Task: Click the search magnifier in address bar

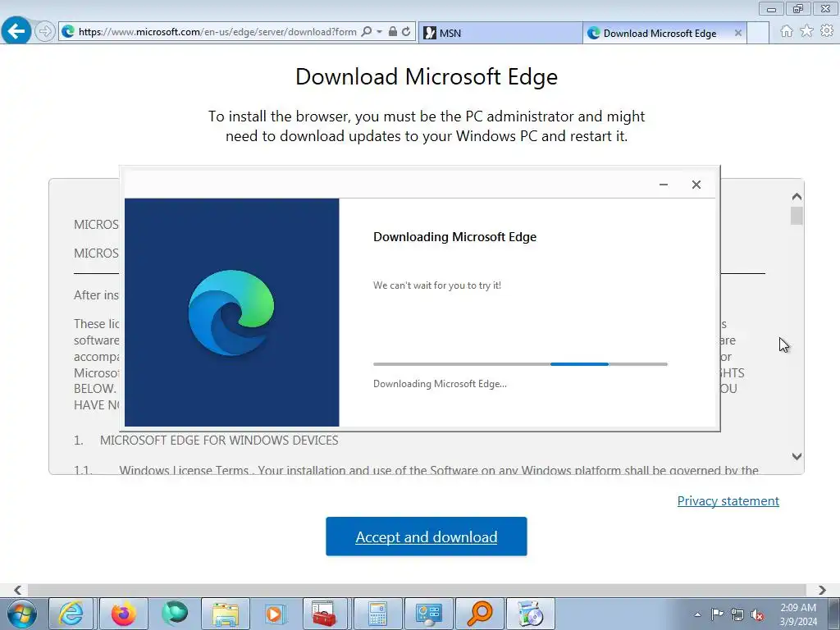Action: (x=367, y=32)
